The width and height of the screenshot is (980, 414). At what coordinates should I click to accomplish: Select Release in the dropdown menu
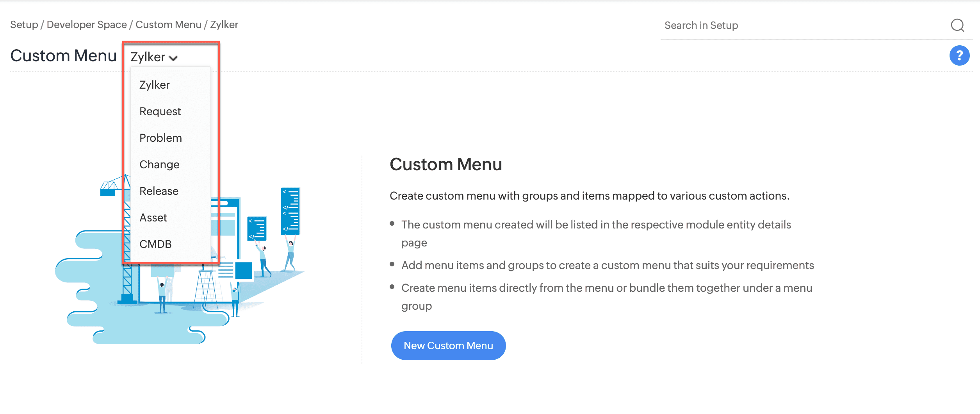[x=159, y=191]
